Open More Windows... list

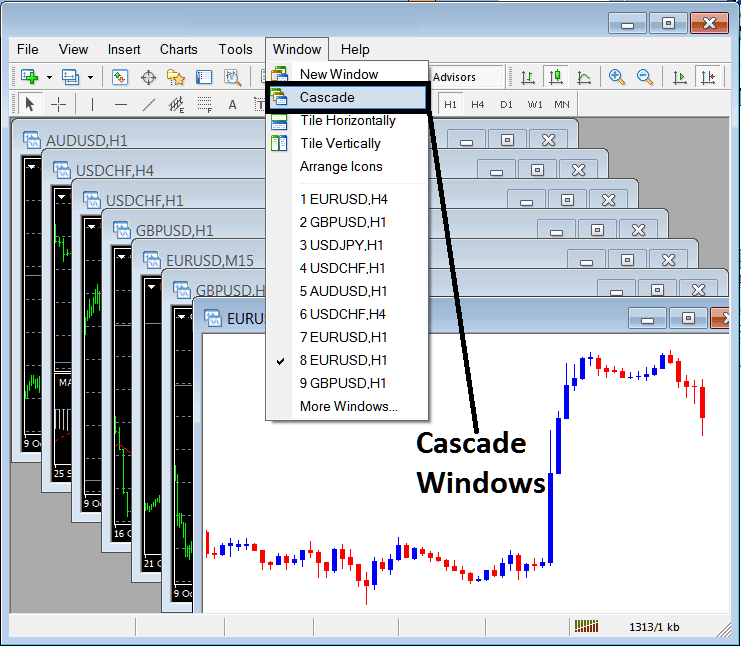coord(348,406)
